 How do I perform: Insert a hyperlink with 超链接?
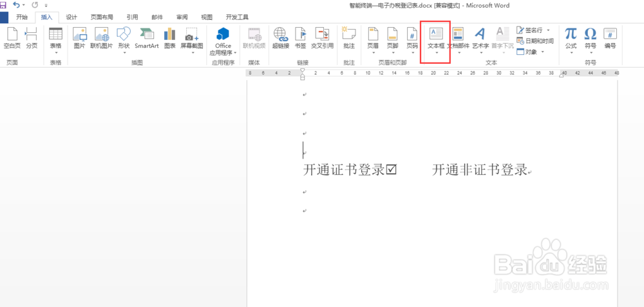click(x=281, y=39)
